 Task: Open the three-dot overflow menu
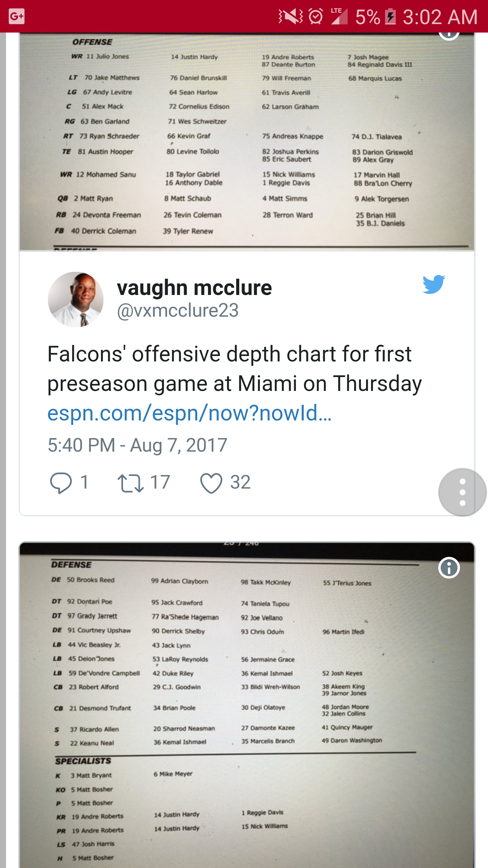[x=462, y=492]
